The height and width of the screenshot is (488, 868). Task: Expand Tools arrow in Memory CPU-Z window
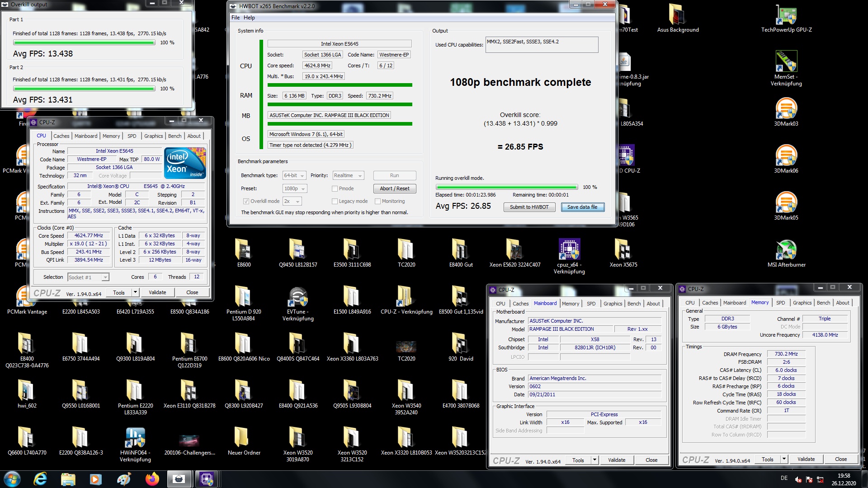[x=784, y=460]
